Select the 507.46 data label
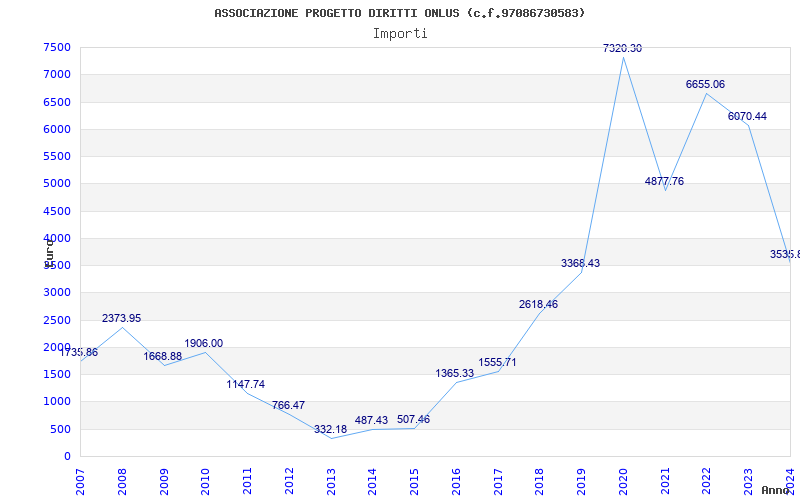This screenshot has height=500, width=800. tap(413, 419)
